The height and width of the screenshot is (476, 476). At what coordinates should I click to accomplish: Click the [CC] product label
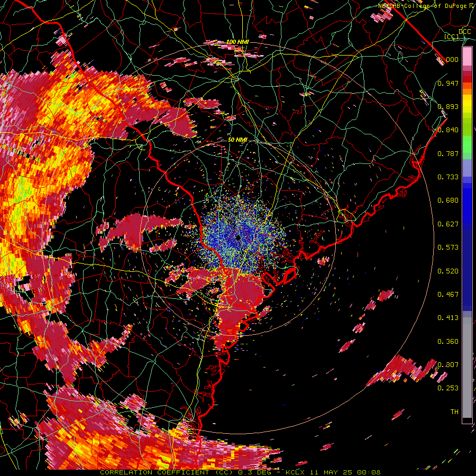pos(452,36)
